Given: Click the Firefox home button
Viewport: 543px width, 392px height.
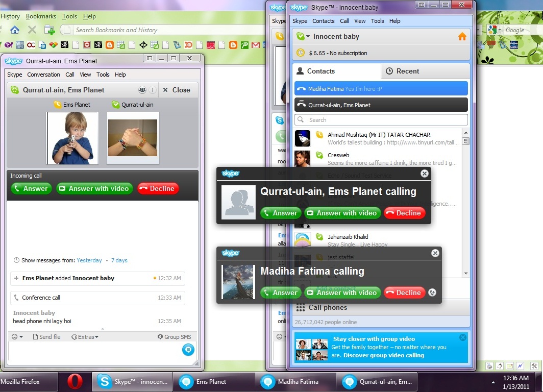Looking at the screenshot, I should pyautogui.click(x=15, y=30).
